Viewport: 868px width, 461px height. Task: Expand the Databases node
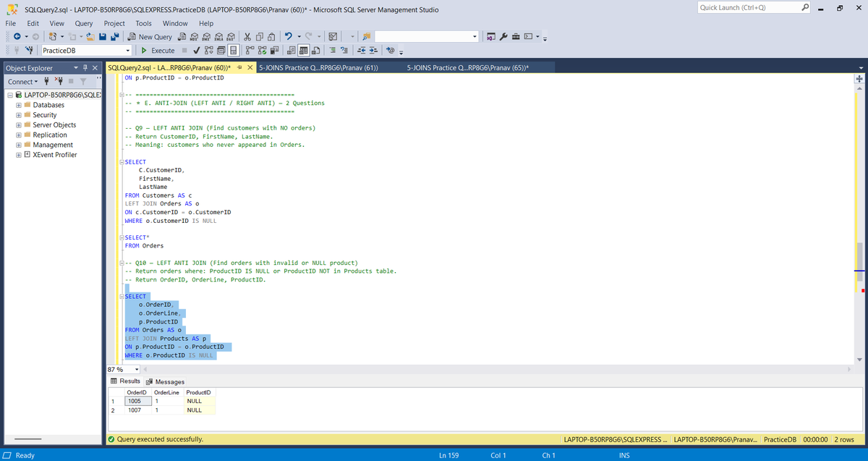point(17,105)
